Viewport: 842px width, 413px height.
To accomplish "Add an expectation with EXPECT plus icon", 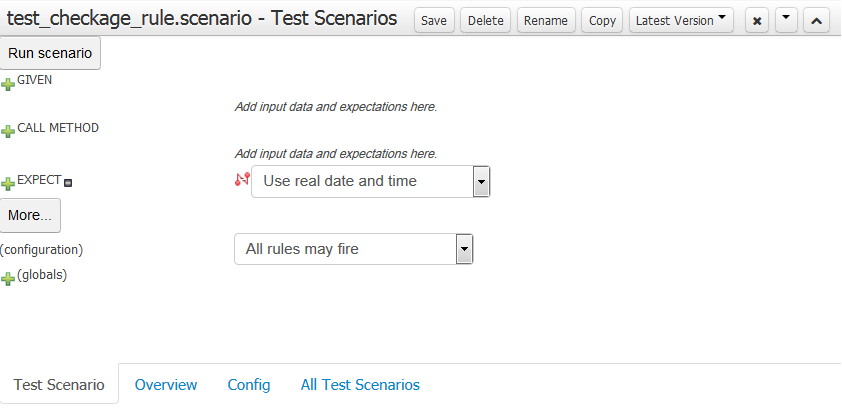I will coord(8,183).
